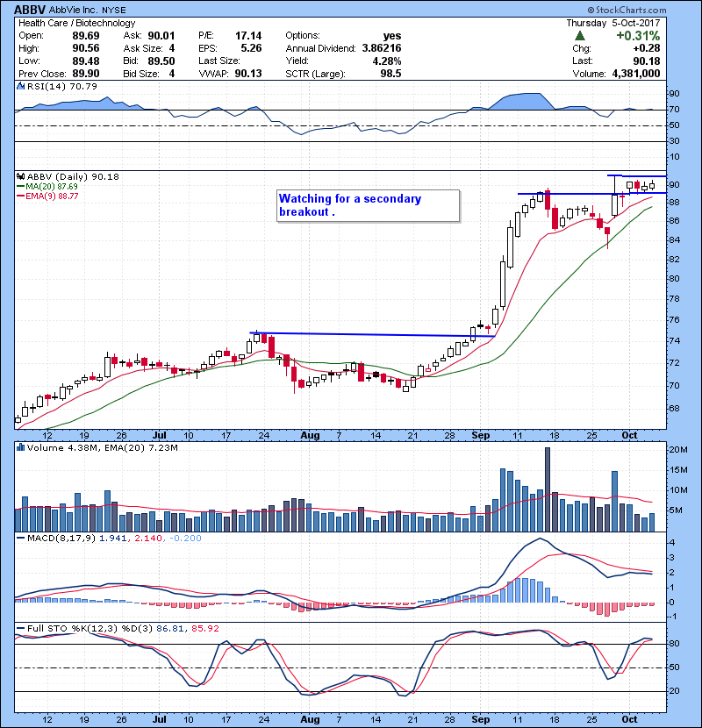Click the long blue resistance line near 74-75
The height and width of the screenshot is (728, 702).
[x=372, y=334]
